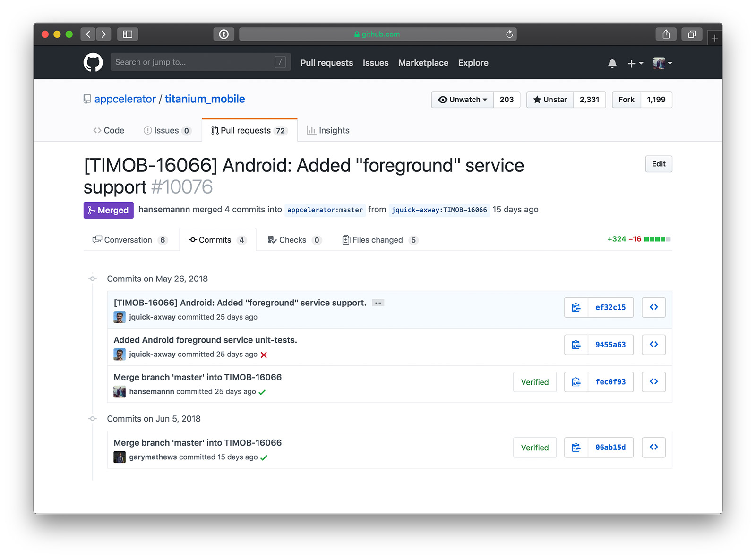Switch to the repository Issues tab

(167, 130)
